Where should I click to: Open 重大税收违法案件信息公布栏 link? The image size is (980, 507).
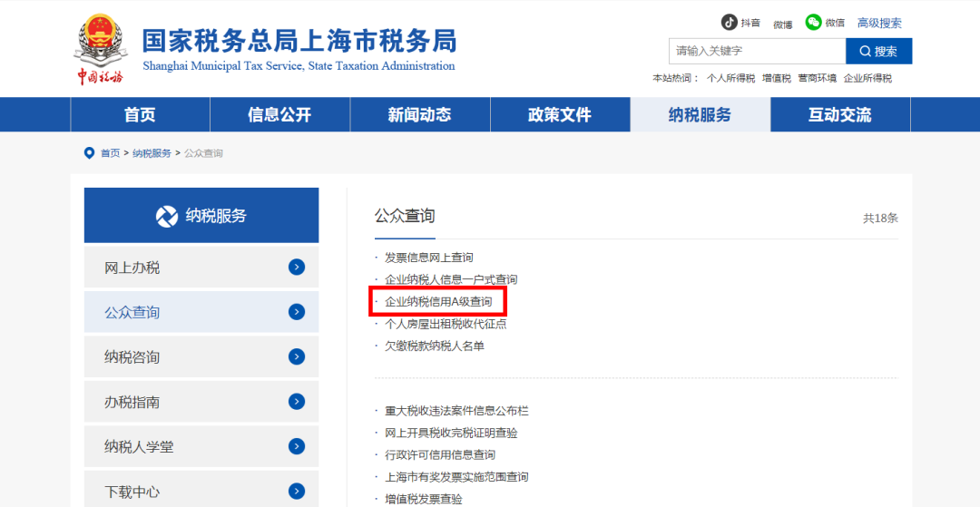[x=456, y=411]
